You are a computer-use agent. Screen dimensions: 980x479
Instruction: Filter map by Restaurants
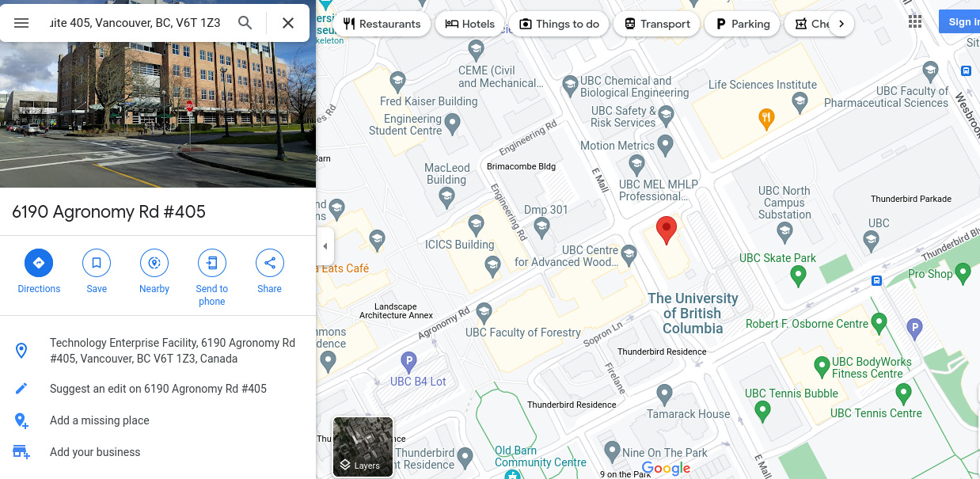(x=382, y=24)
